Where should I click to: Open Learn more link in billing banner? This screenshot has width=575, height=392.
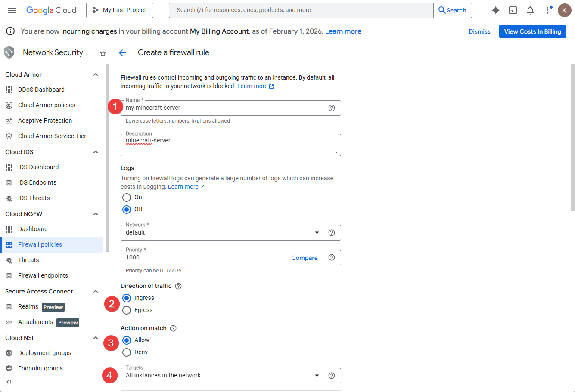point(343,31)
